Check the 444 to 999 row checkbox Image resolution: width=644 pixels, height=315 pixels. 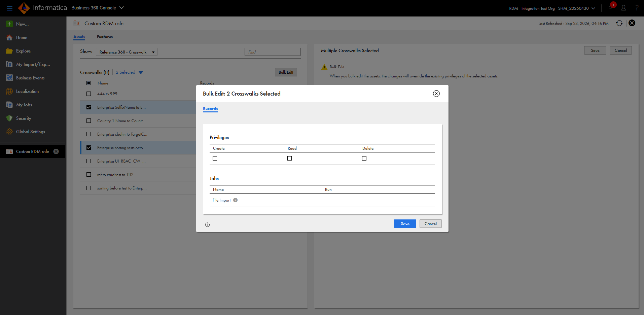(89, 94)
